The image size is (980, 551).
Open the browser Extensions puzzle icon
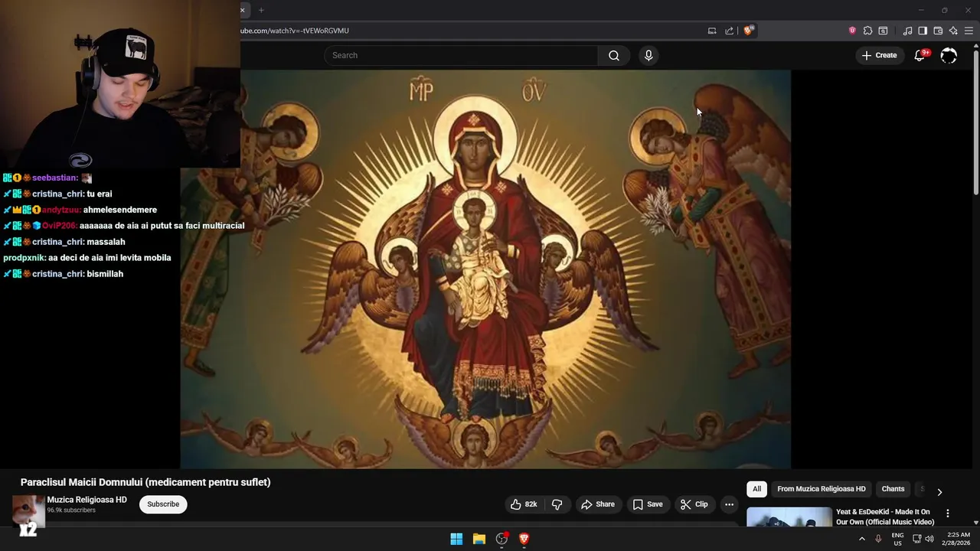867,31
